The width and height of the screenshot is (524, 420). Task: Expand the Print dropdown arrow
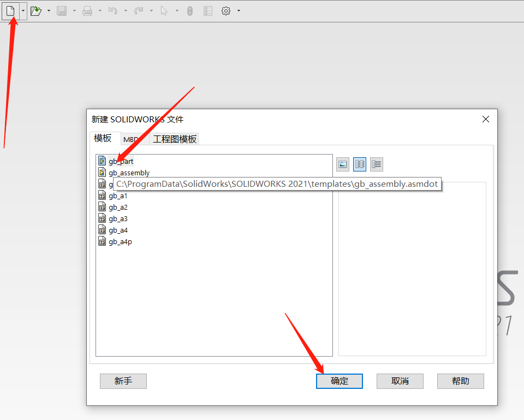pos(100,11)
